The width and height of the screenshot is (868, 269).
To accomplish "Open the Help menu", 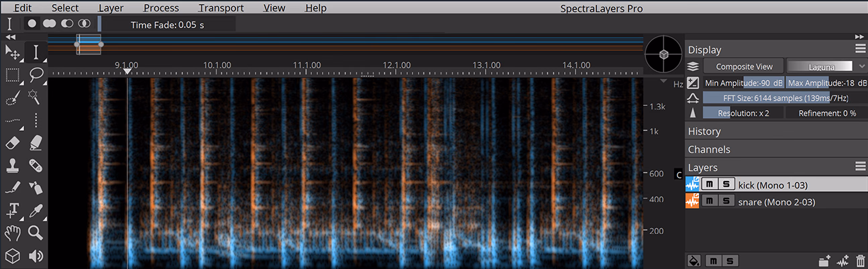I will tap(316, 8).
